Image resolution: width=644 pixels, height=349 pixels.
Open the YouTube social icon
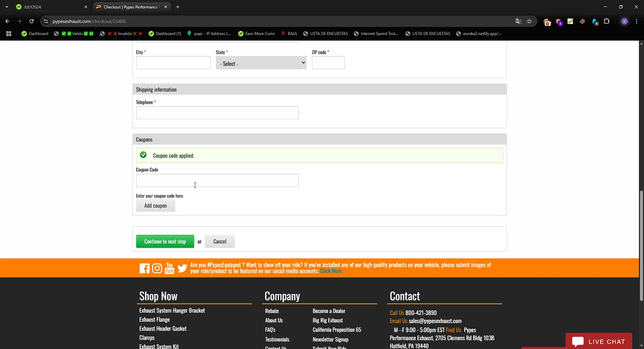(x=170, y=268)
